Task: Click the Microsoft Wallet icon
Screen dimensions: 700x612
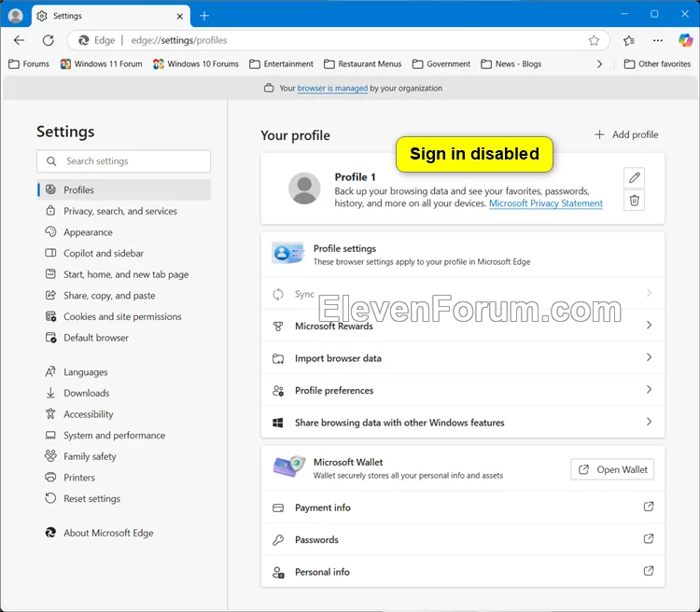Action: pos(288,466)
